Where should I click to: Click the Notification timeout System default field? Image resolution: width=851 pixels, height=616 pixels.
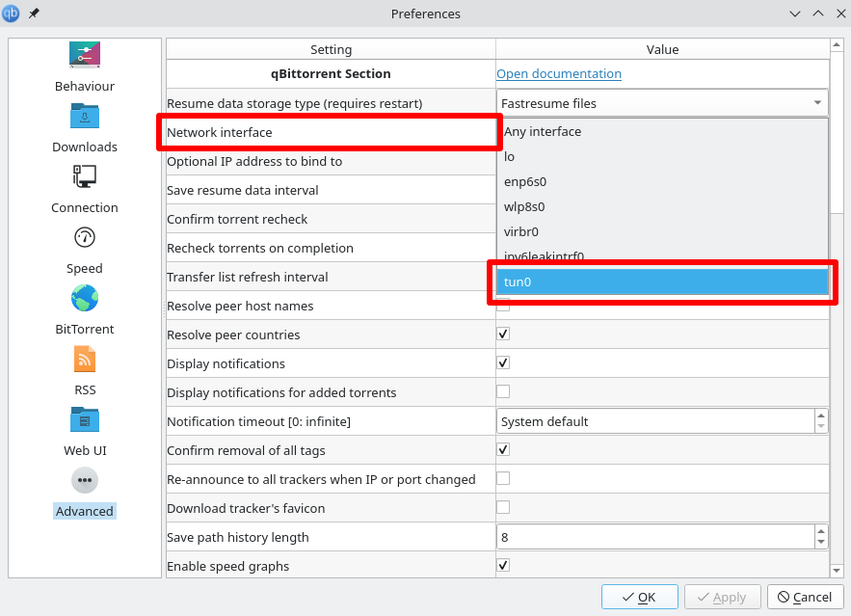655,421
